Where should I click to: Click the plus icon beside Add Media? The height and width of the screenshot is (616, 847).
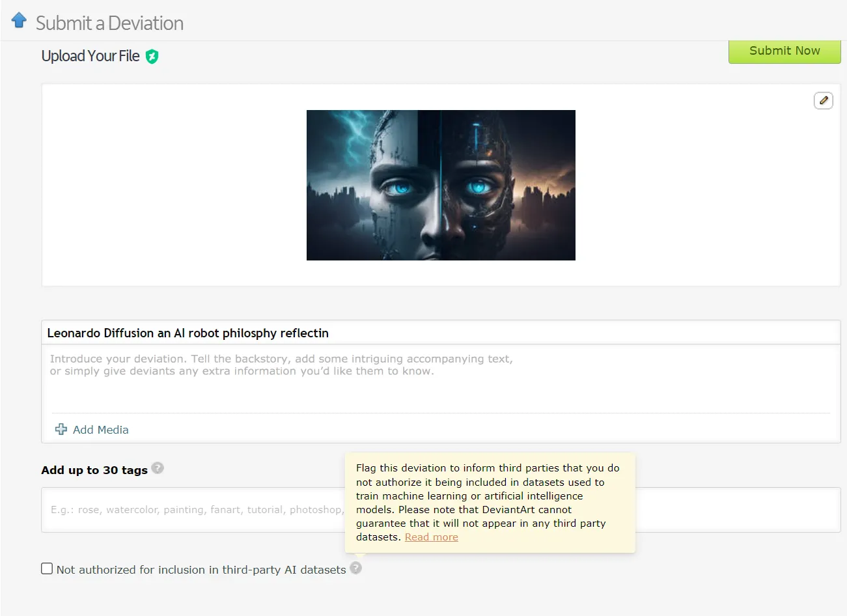pos(61,429)
